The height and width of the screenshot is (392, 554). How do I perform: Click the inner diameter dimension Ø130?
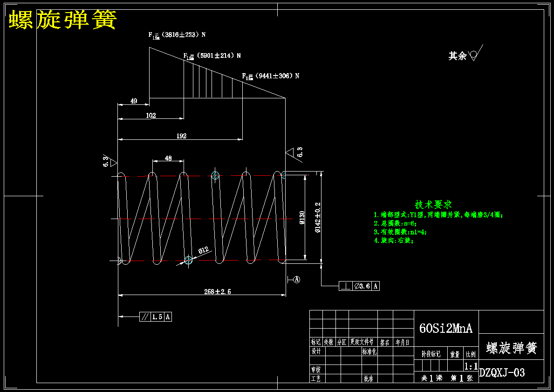coord(302,218)
